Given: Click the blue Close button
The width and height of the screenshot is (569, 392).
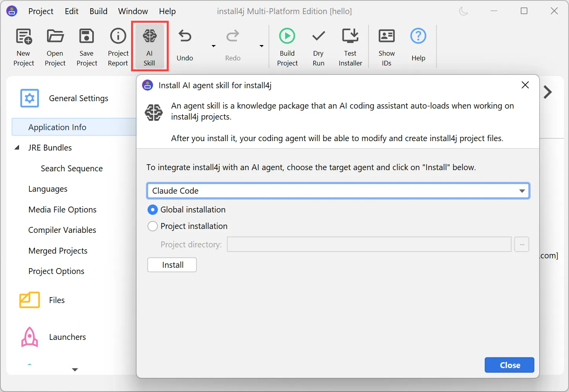Looking at the screenshot, I should (x=509, y=365).
